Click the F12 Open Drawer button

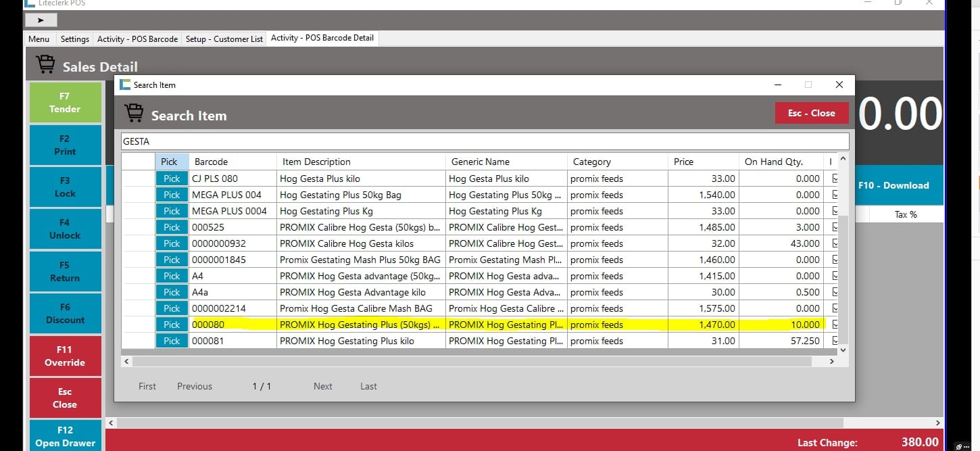65,436
